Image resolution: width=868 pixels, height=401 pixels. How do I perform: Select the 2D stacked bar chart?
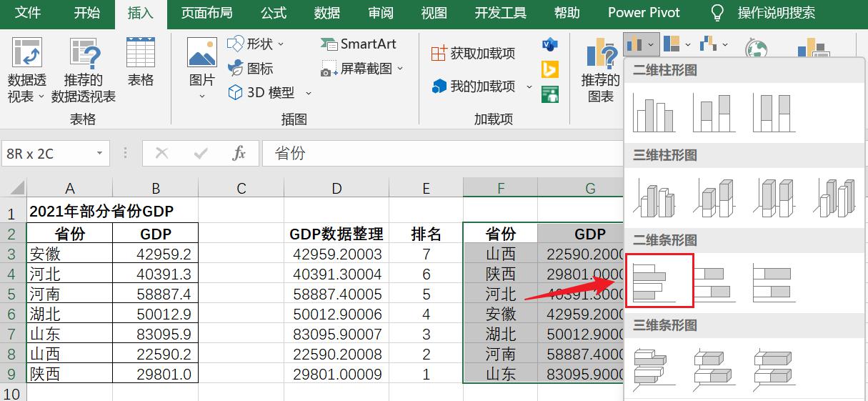click(x=714, y=282)
